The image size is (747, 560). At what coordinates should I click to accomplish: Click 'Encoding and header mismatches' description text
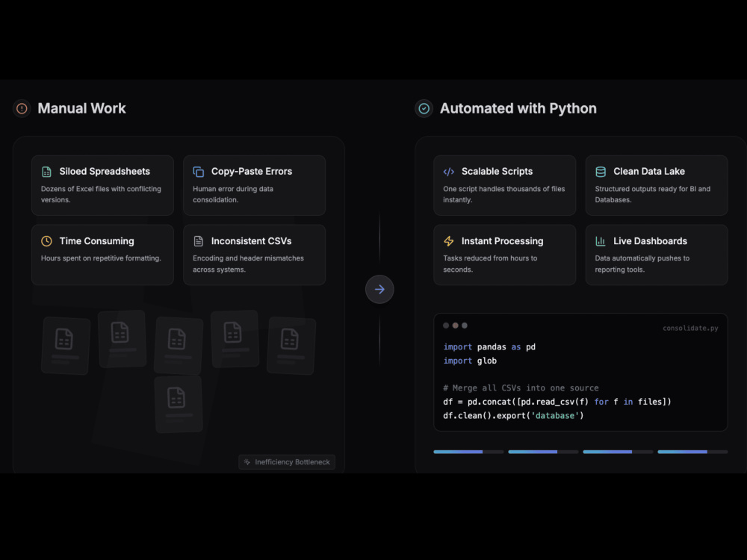[x=248, y=264]
